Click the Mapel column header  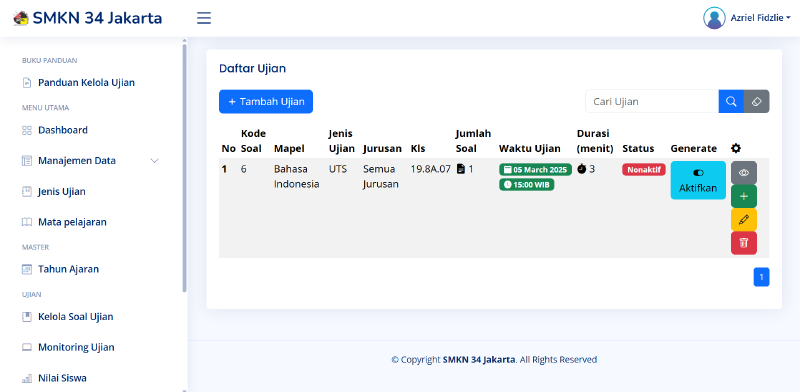(x=289, y=149)
